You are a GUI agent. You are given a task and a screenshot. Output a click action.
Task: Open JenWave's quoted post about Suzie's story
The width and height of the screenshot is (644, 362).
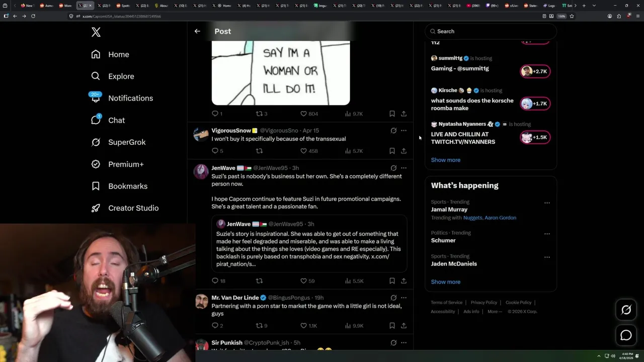[x=309, y=243]
